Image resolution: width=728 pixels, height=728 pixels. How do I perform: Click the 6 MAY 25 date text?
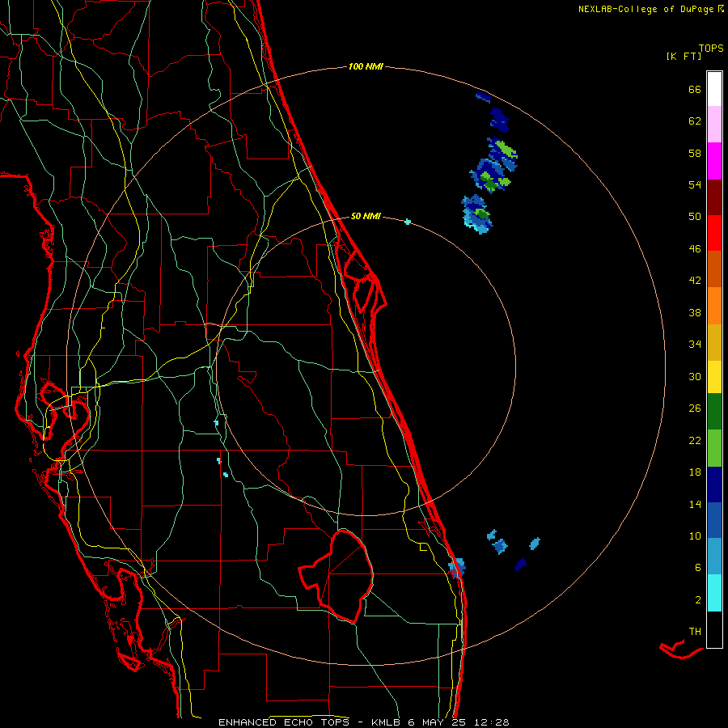437,722
